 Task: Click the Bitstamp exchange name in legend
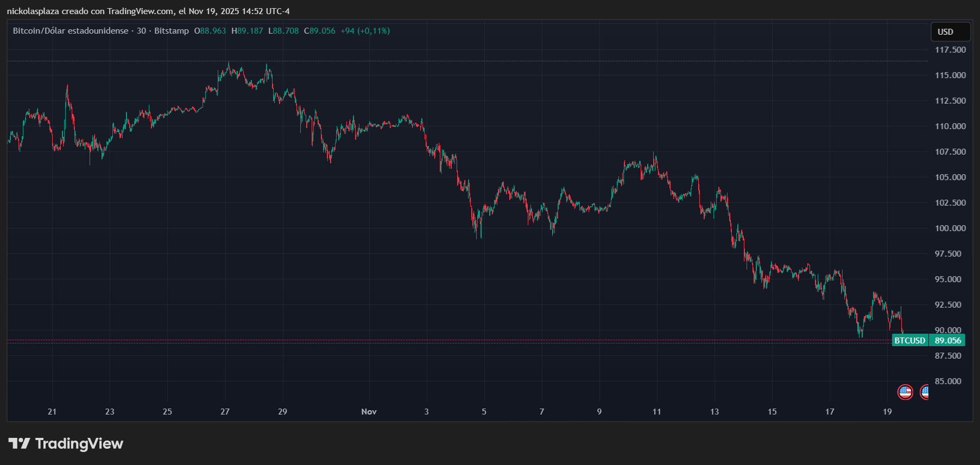(172, 31)
